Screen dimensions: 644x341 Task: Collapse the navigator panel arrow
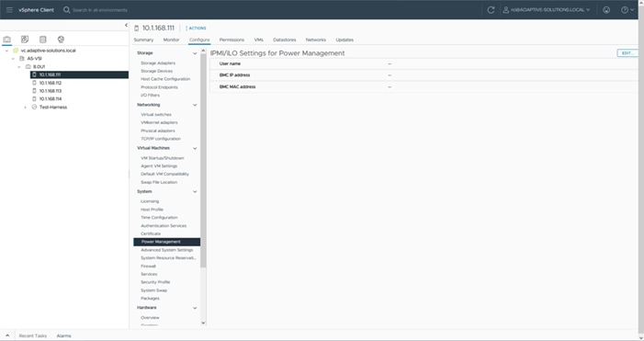click(x=126, y=26)
